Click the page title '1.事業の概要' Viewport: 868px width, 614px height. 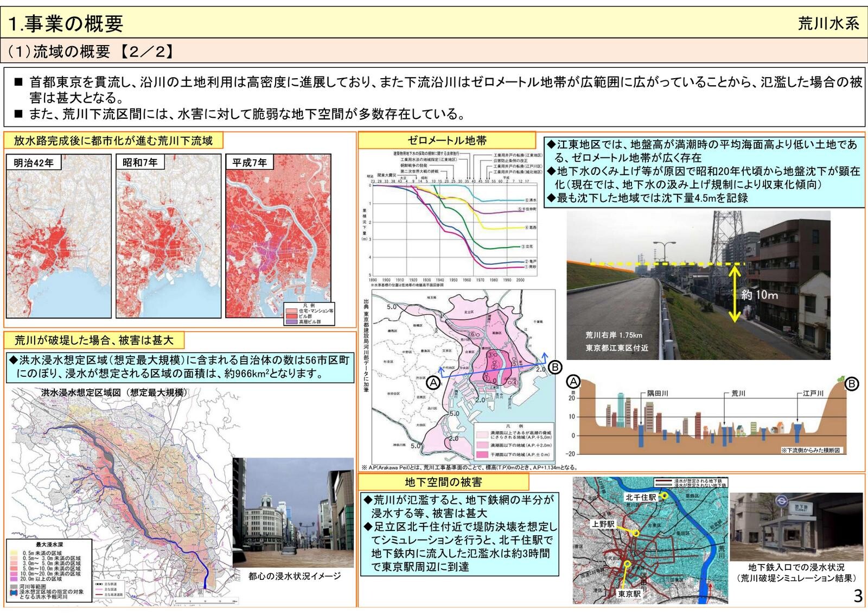(x=66, y=23)
